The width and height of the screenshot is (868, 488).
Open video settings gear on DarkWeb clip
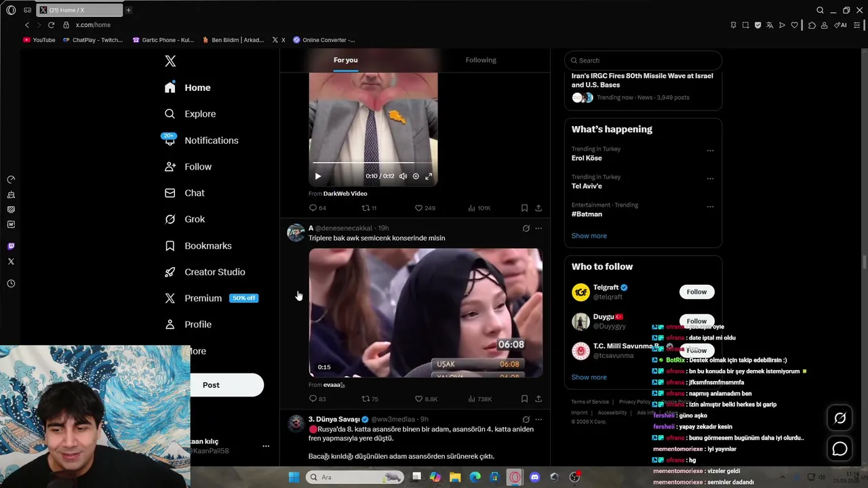(416, 176)
